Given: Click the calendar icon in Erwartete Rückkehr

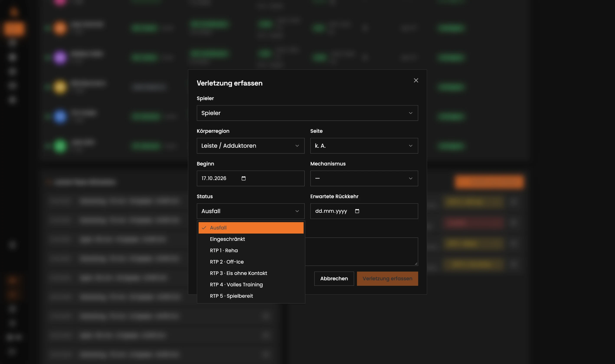Looking at the screenshot, I should click(x=357, y=211).
